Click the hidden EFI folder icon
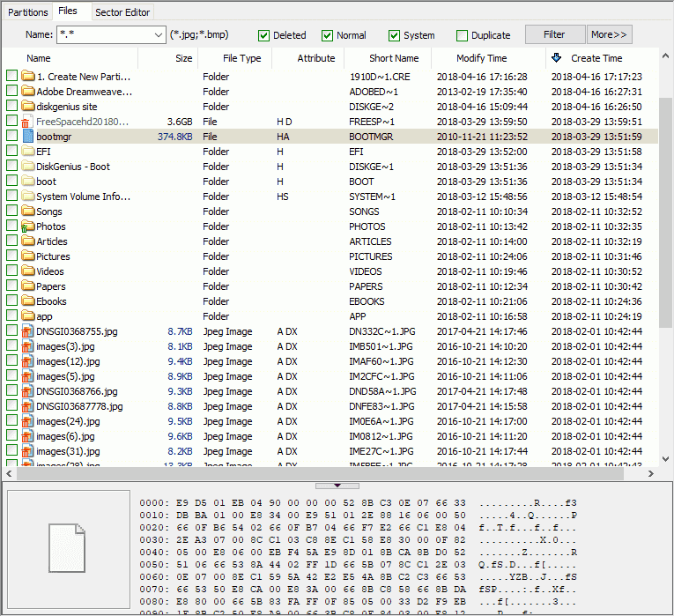 (x=27, y=152)
